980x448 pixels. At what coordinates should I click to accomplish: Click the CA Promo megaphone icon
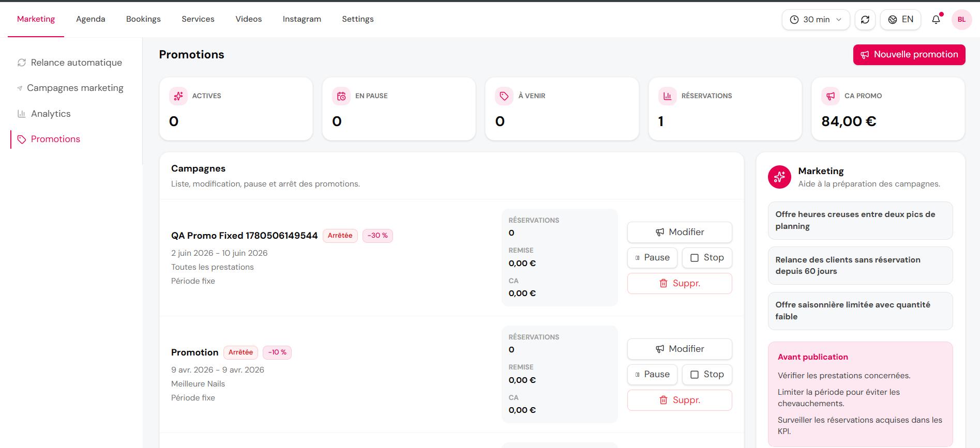pyautogui.click(x=831, y=96)
